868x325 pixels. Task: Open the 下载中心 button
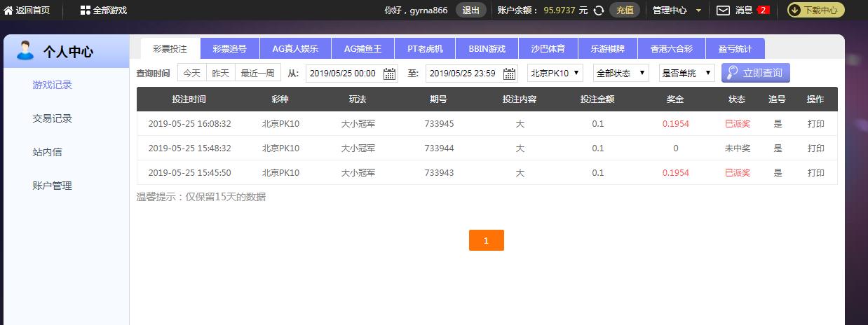(x=815, y=11)
